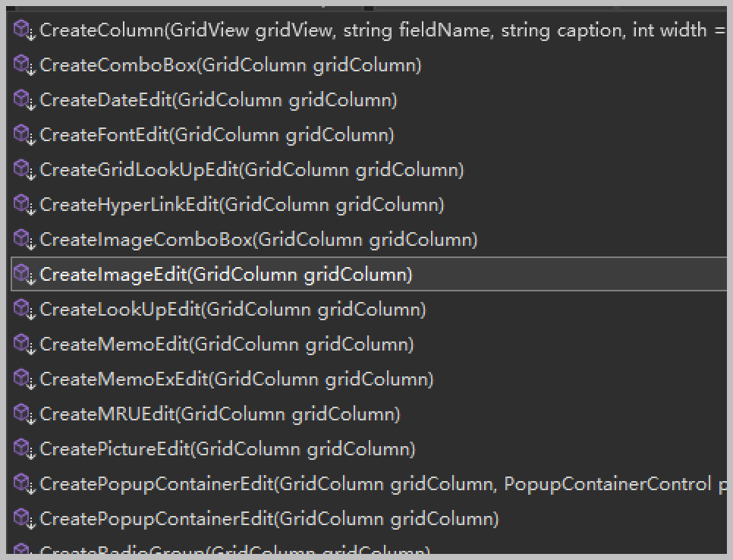The width and height of the screenshot is (733, 560).
Task: Click the icon beside CreateFontEdit
Action: [24, 135]
